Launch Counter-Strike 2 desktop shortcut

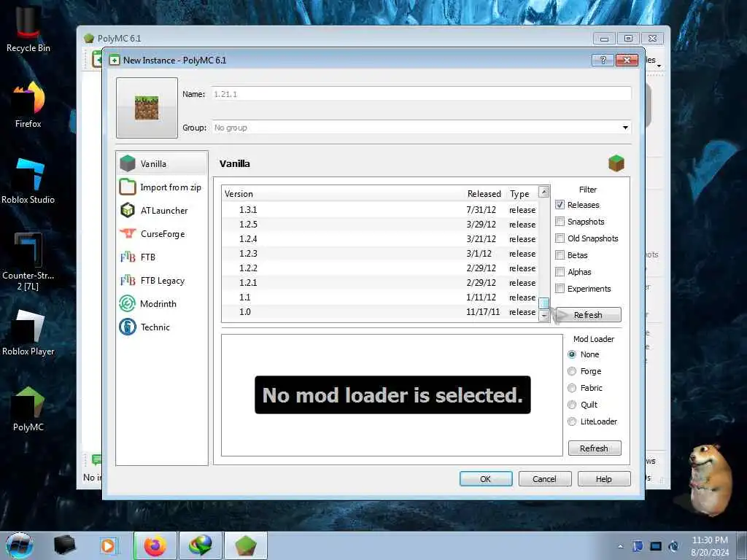(x=28, y=262)
